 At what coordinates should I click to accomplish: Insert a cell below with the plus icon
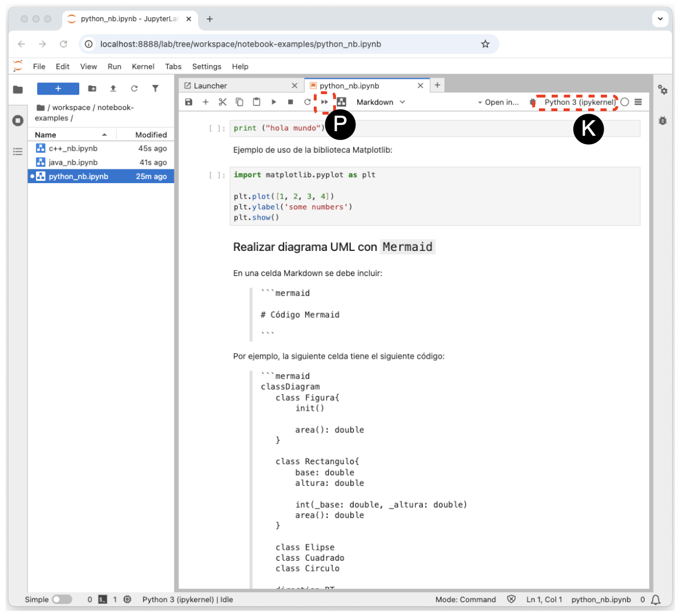tap(205, 102)
